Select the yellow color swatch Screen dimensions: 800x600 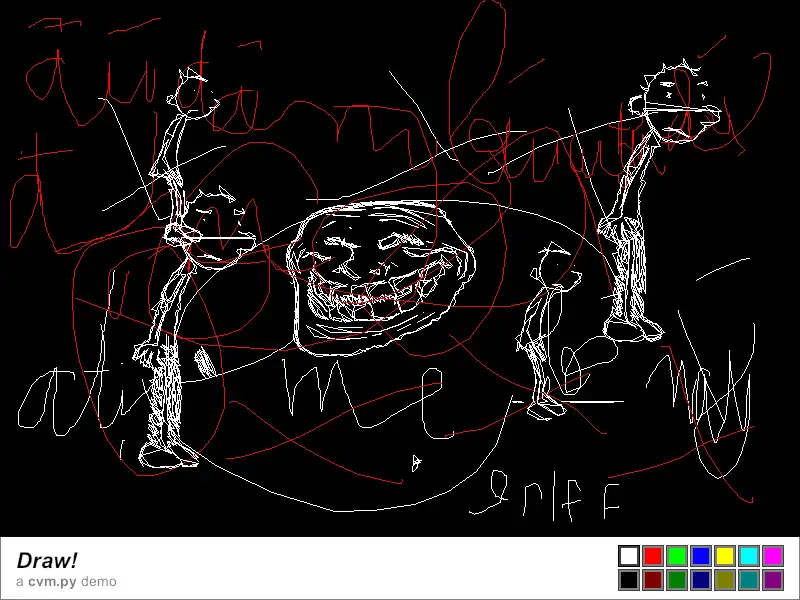point(725,556)
